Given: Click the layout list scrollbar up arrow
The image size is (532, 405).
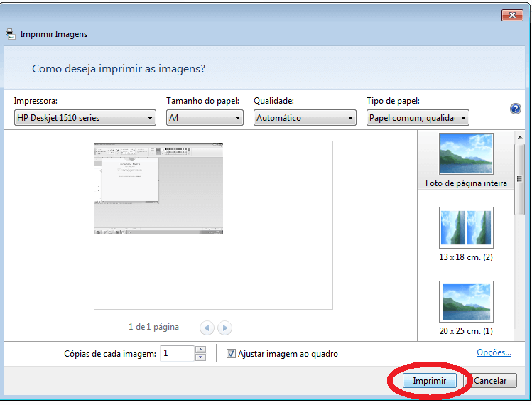Looking at the screenshot, I should click(520, 137).
